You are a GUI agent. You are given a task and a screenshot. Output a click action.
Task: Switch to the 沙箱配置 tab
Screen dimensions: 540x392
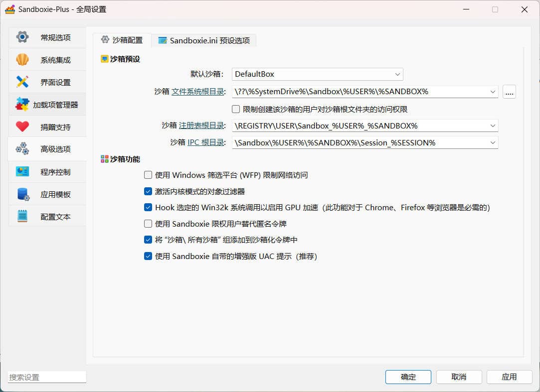[x=122, y=40]
